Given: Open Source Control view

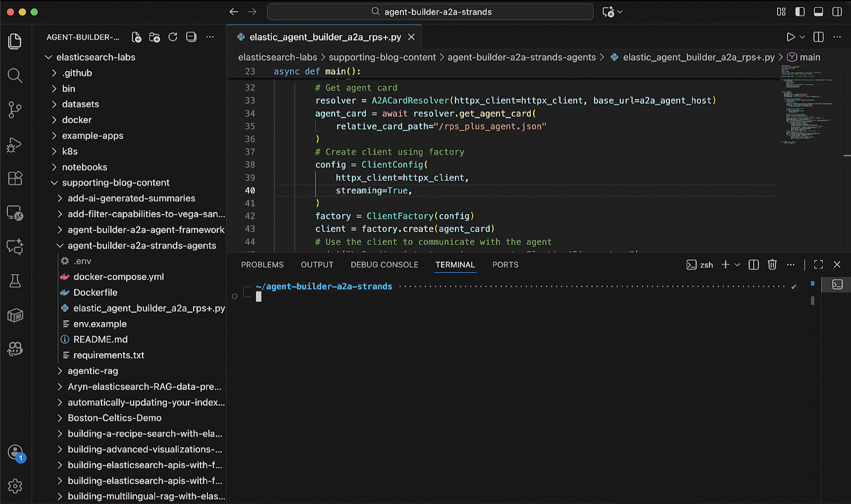Looking at the screenshot, I should [x=15, y=110].
